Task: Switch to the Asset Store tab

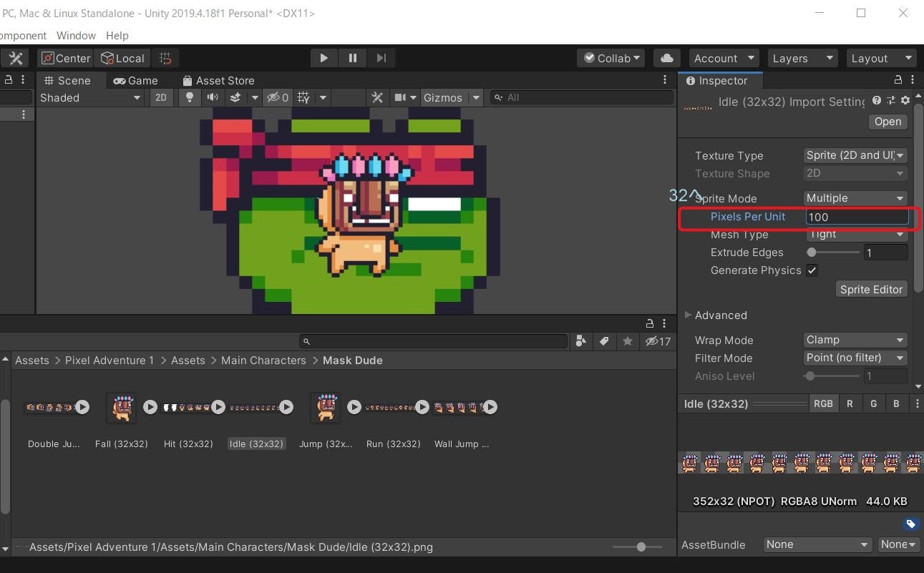Action: coord(218,80)
